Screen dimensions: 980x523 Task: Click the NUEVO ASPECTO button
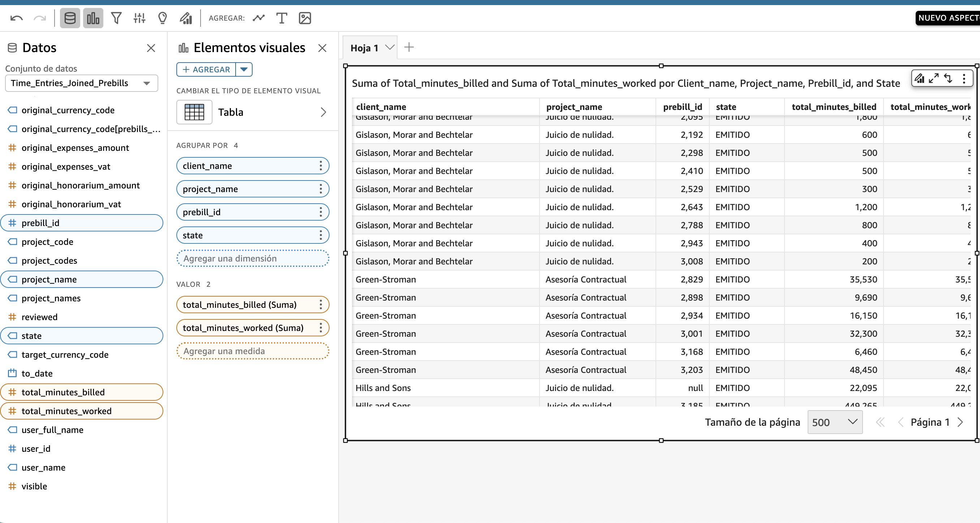[x=948, y=18]
